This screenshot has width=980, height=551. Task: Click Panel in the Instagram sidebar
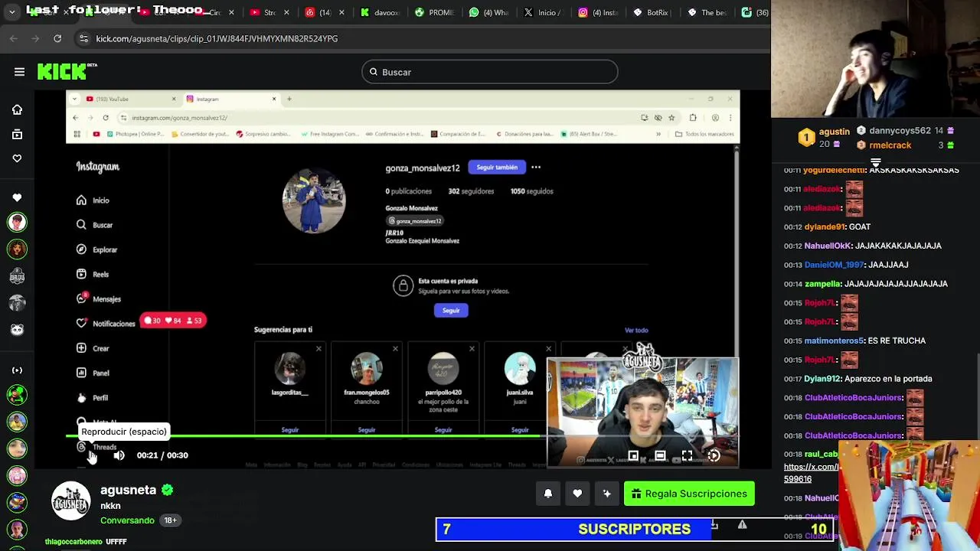[93, 373]
